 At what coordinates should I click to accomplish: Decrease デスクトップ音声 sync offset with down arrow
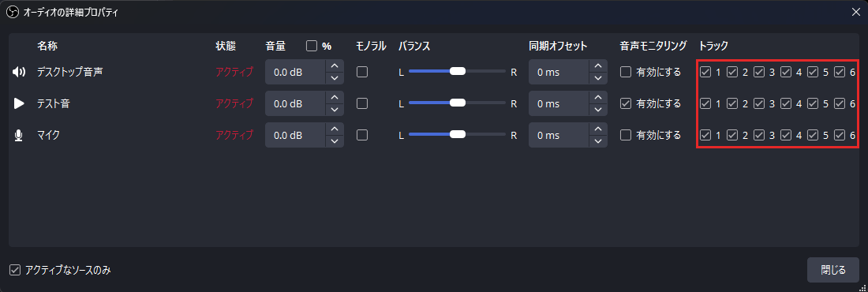click(x=598, y=78)
